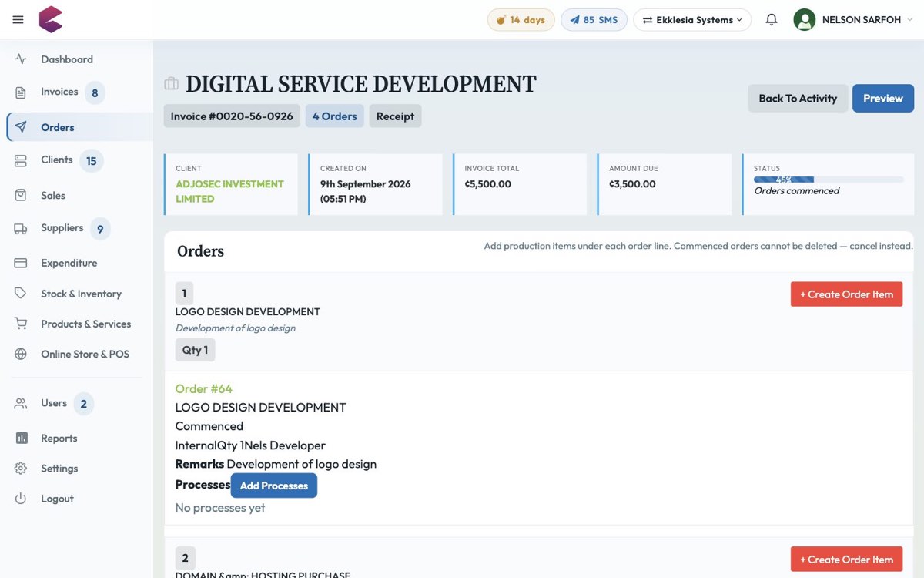Click the 14 days trial badge
924x578 pixels.
point(521,20)
